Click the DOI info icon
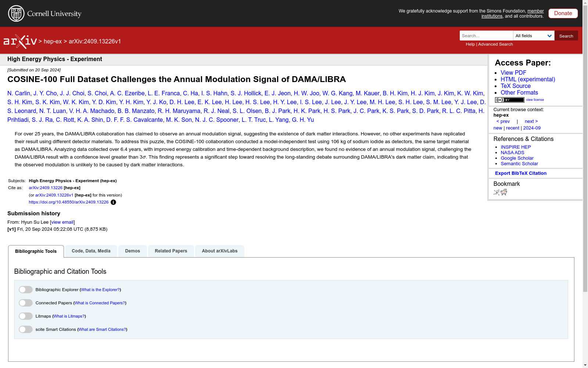 pos(113,202)
